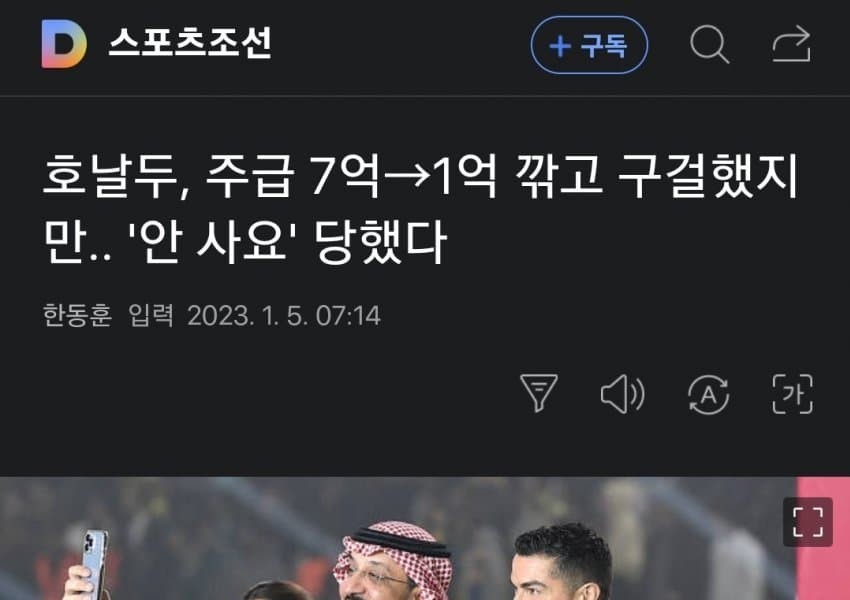The image size is (850, 600).
Task: Tap the man wearing red checkered headdress
Action: [x=393, y=562]
